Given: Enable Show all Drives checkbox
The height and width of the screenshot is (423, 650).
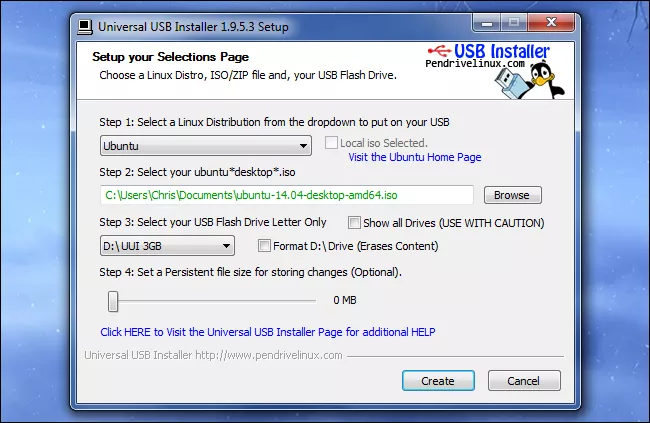Looking at the screenshot, I should (x=354, y=223).
